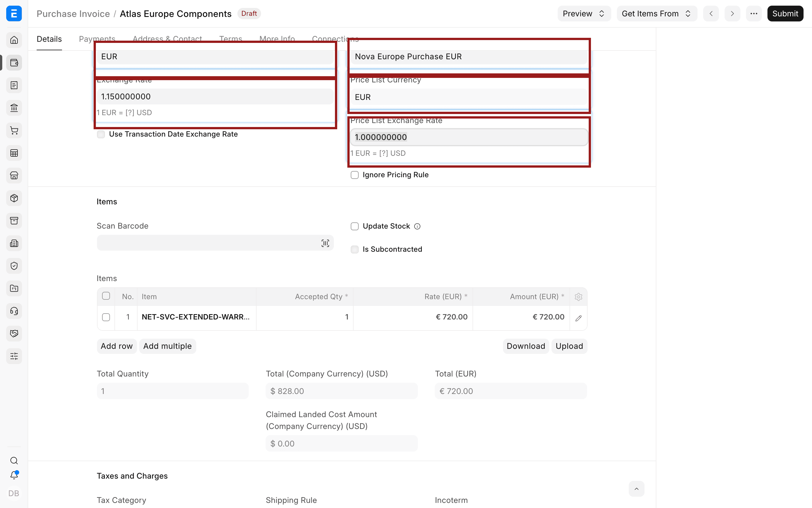This screenshot has height=508, width=812.
Task: Switch to the Details tab
Action: (x=49, y=39)
